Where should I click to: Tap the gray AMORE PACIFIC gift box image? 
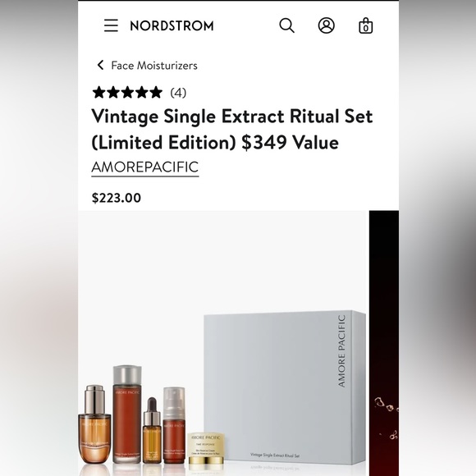click(x=285, y=387)
